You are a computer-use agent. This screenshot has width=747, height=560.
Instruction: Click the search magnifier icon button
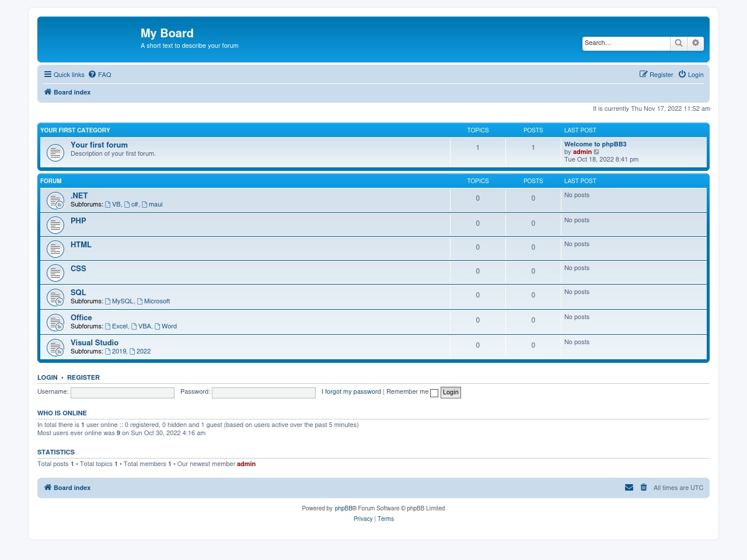679,43
